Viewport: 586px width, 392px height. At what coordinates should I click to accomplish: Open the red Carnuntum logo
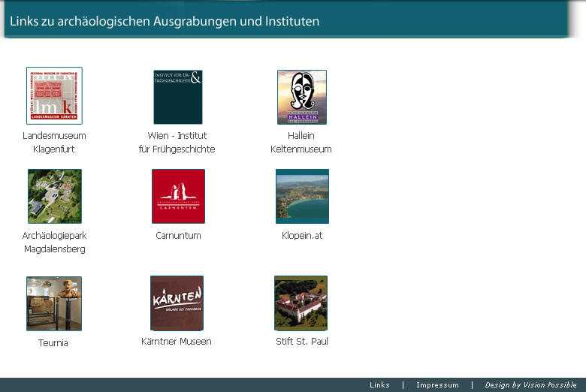pos(178,196)
